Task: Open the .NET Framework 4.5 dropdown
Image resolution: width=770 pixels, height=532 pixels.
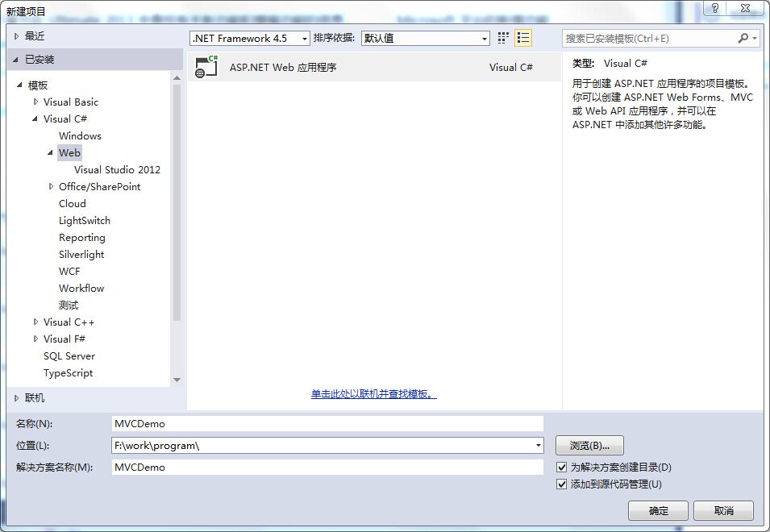Action: pyautogui.click(x=250, y=38)
